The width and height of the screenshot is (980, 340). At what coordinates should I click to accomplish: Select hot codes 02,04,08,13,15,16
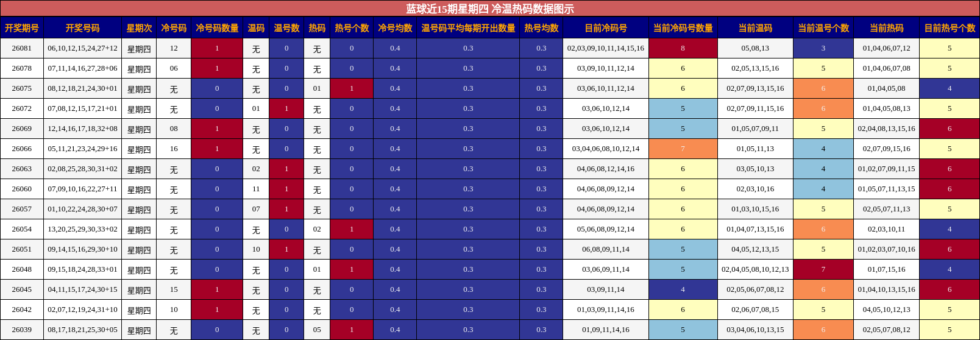(886, 129)
